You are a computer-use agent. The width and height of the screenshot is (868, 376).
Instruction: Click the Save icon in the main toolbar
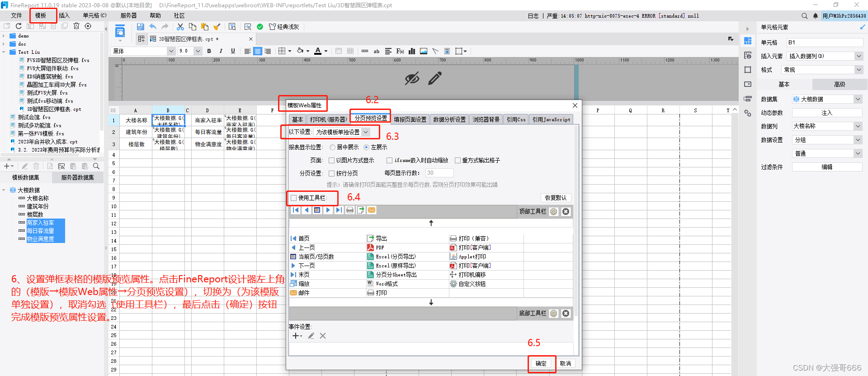pos(140,27)
